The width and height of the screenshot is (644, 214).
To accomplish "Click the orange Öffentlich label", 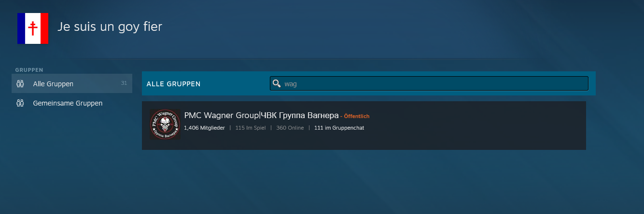I will pyautogui.click(x=356, y=116).
